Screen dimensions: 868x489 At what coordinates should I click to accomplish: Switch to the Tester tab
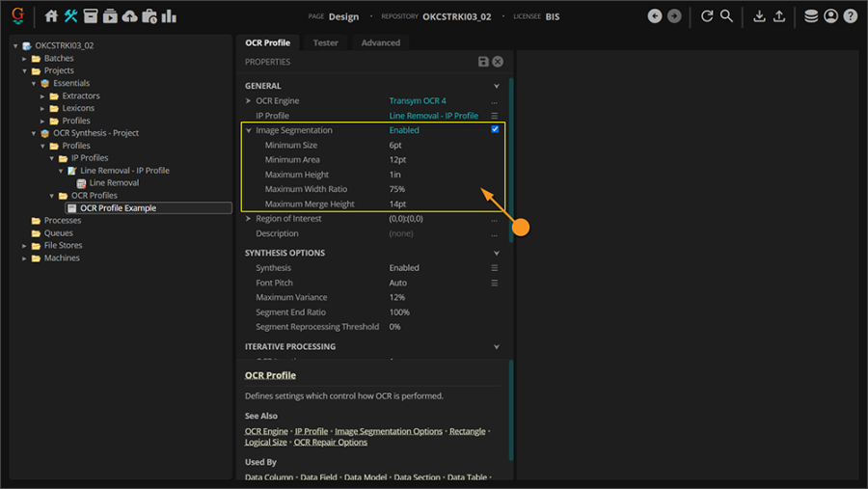[326, 42]
